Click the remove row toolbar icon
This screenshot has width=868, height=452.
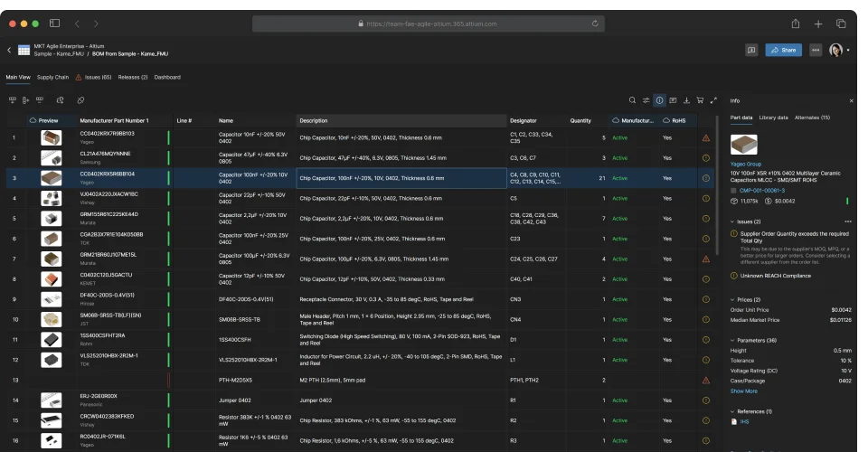pyautogui.click(x=39, y=100)
